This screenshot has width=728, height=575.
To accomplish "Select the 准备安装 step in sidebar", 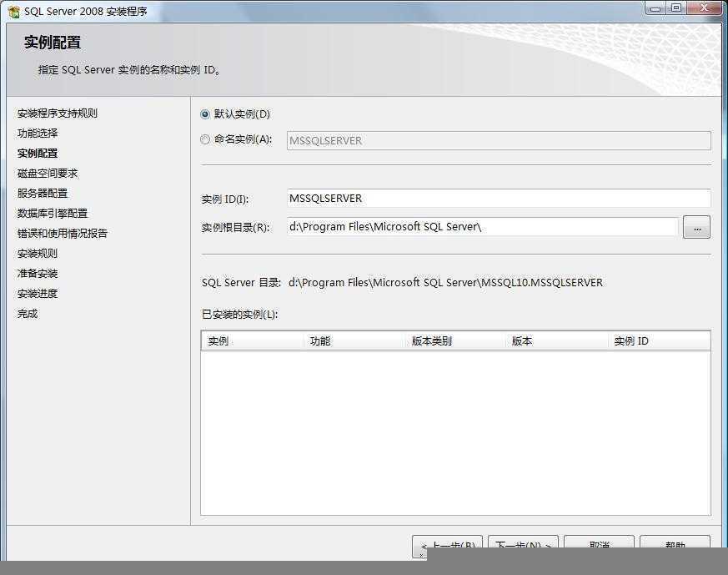I will [38, 274].
